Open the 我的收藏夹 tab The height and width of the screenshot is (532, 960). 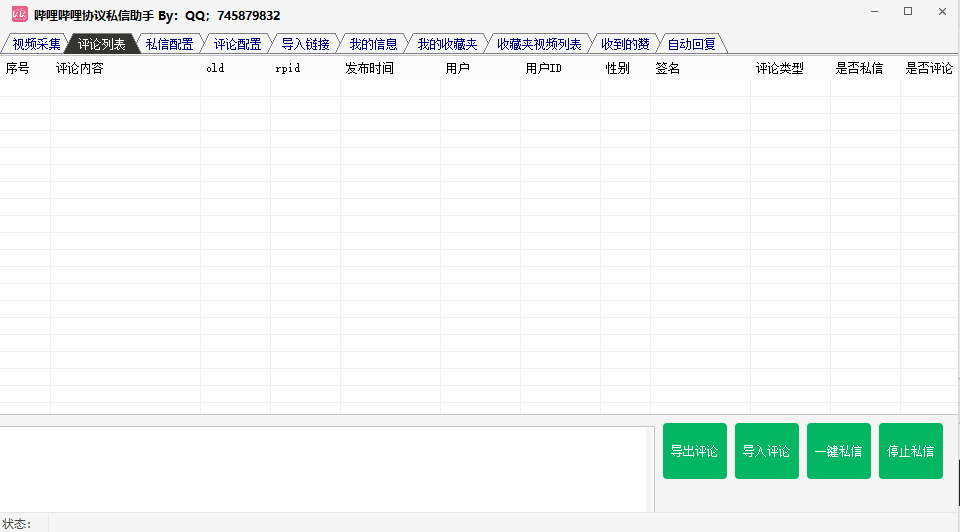pos(447,44)
